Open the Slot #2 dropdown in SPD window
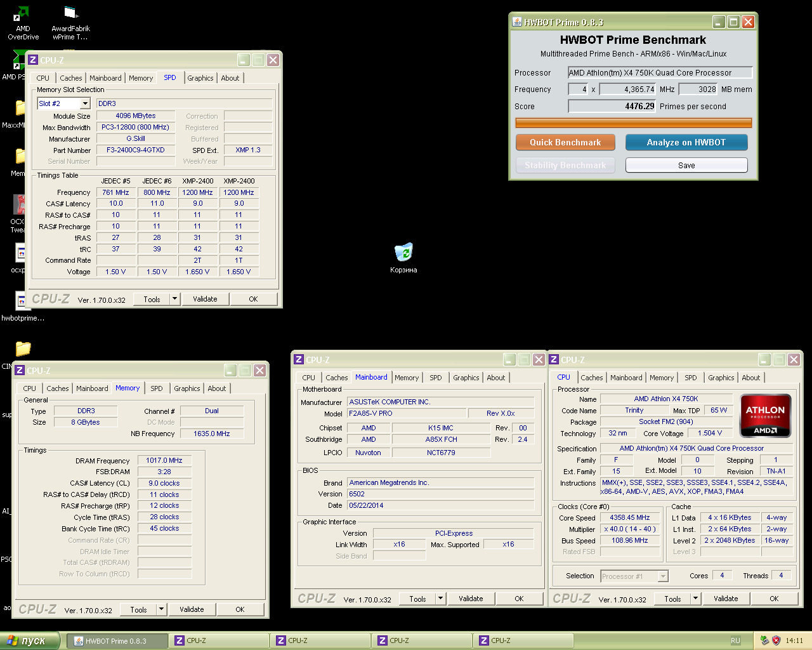 click(85, 103)
